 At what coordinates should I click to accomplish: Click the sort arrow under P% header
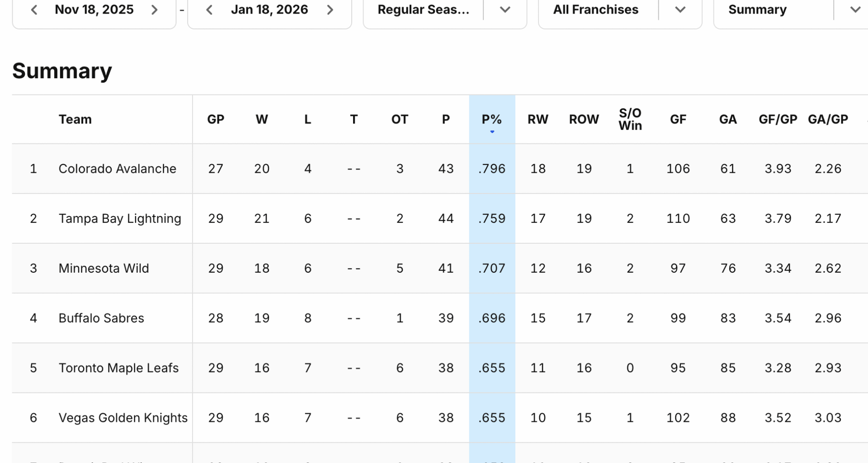[492, 132]
